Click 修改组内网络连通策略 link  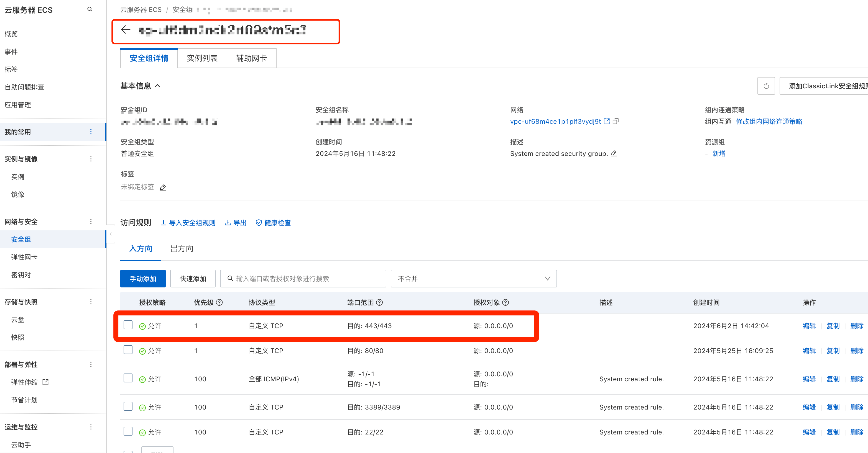(769, 122)
